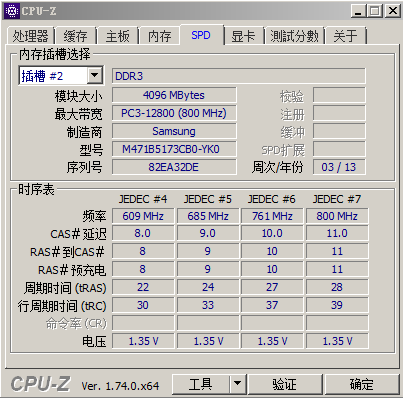403x398 pixels.
Task: Click the DDR3 memory type field
Action: click(x=239, y=76)
